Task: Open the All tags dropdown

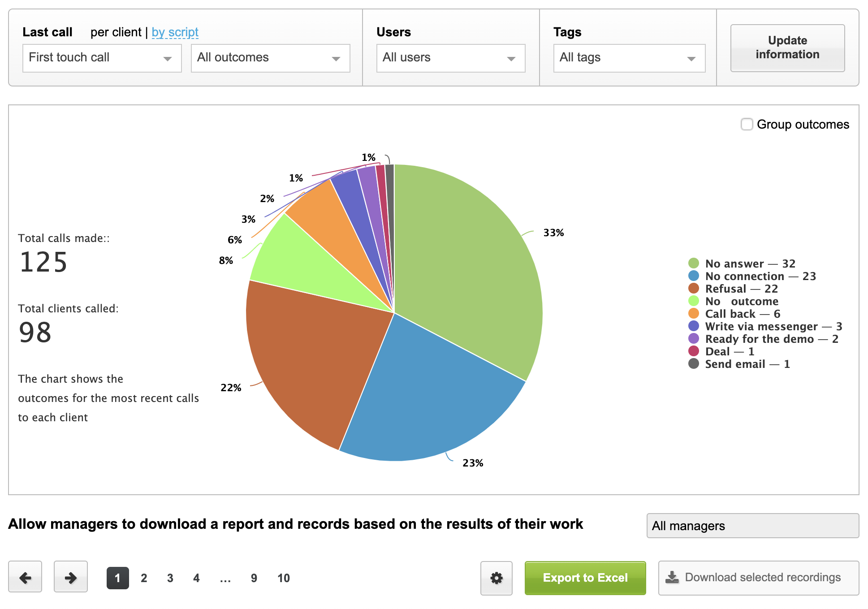Action: (629, 58)
